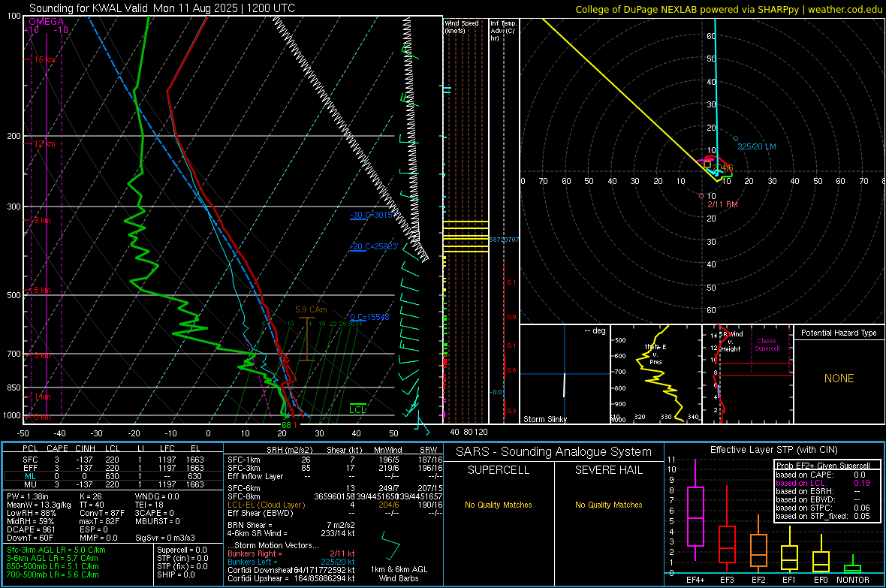This screenshot has height=588, width=886.
Task: Click the 1km & 6km wind barb glyph
Action: pos(390,544)
